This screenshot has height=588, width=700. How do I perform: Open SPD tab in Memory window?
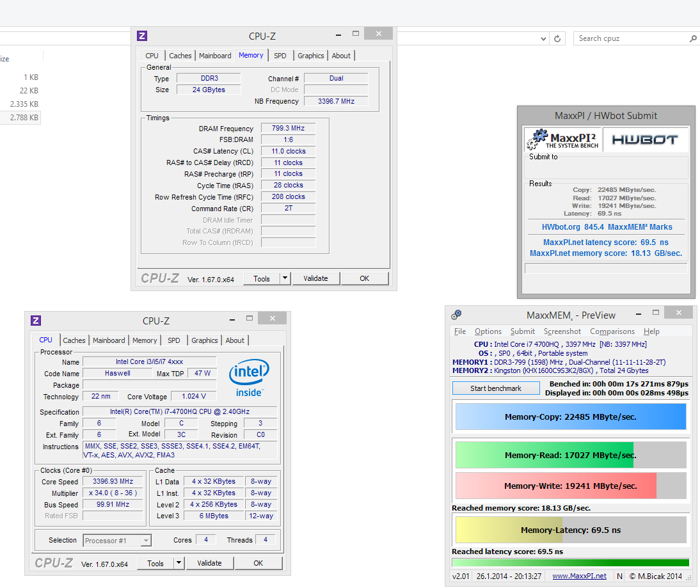(280, 56)
